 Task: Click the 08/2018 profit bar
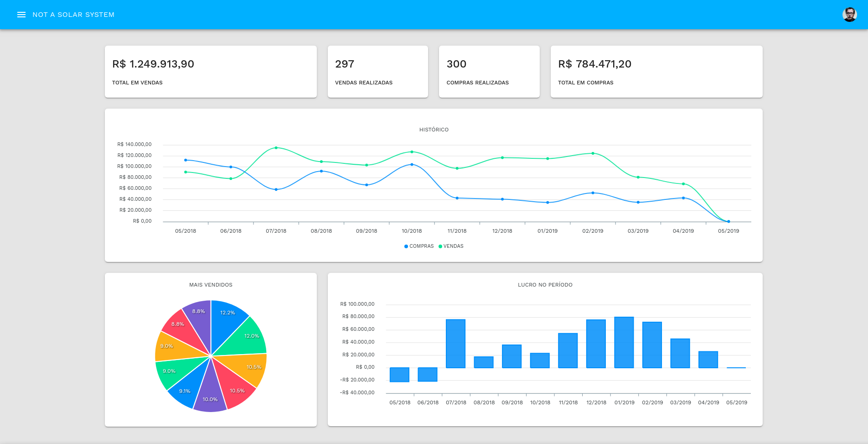[x=484, y=362]
